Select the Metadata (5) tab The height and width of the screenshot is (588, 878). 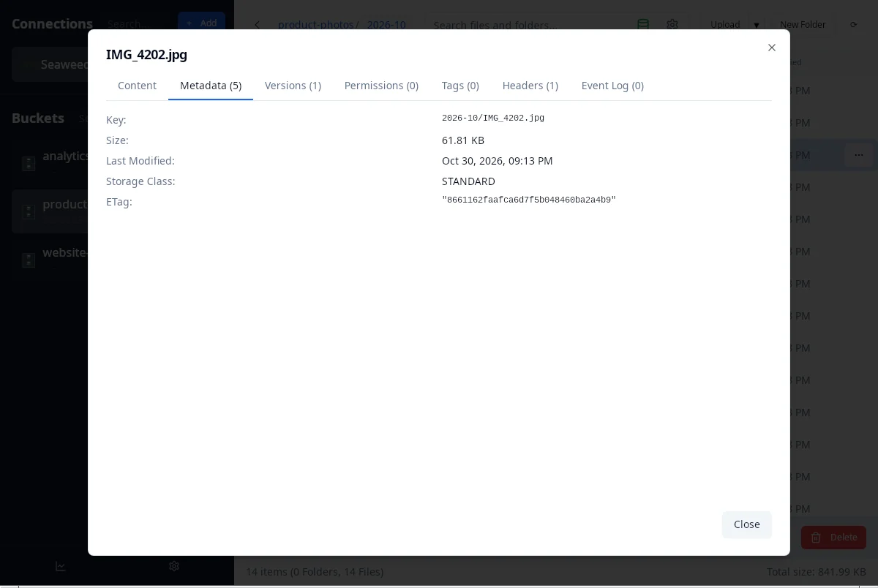211,86
